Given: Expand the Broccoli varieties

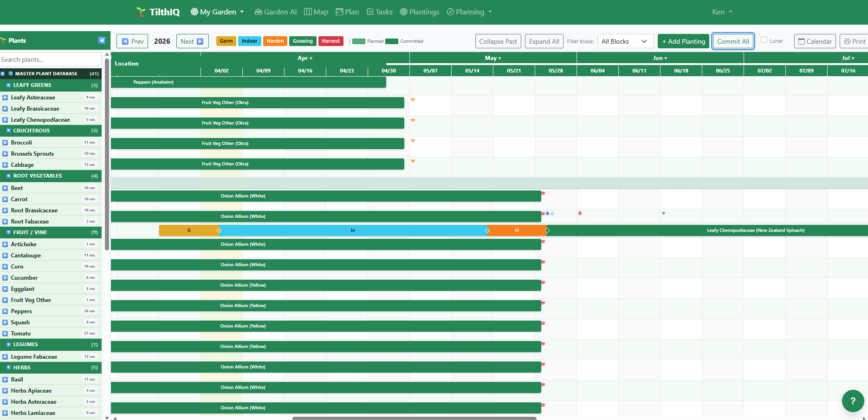Looking at the screenshot, I should click(5, 143).
